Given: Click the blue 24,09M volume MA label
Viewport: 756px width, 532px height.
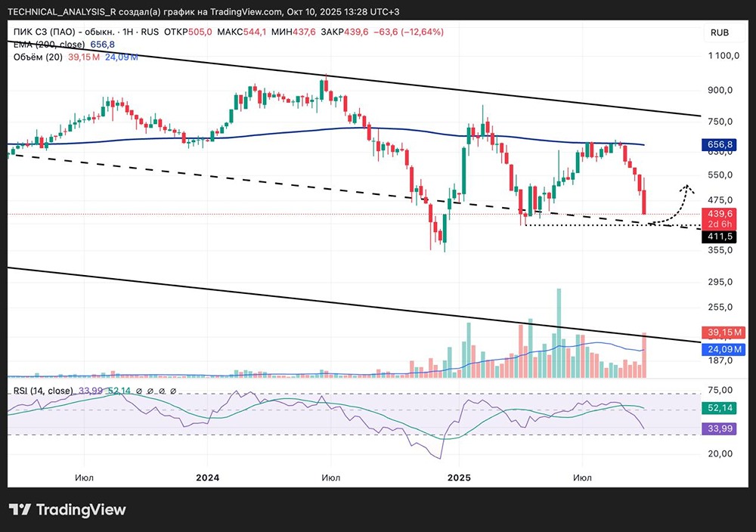Looking at the screenshot, I should [x=724, y=349].
